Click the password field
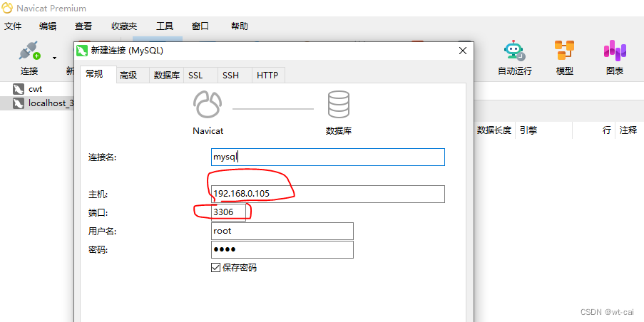This screenshot has width=644, height=322. tap(282, 250)
